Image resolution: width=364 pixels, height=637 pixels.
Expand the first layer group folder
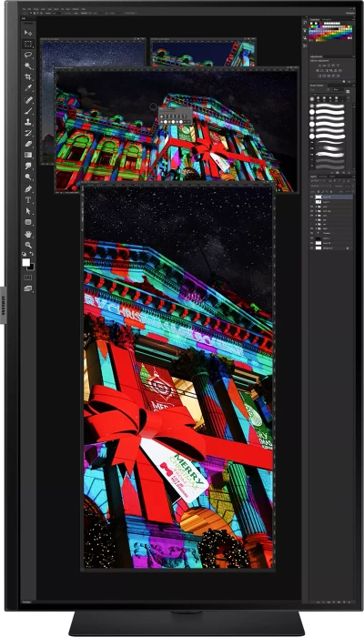tap(317, 207)
